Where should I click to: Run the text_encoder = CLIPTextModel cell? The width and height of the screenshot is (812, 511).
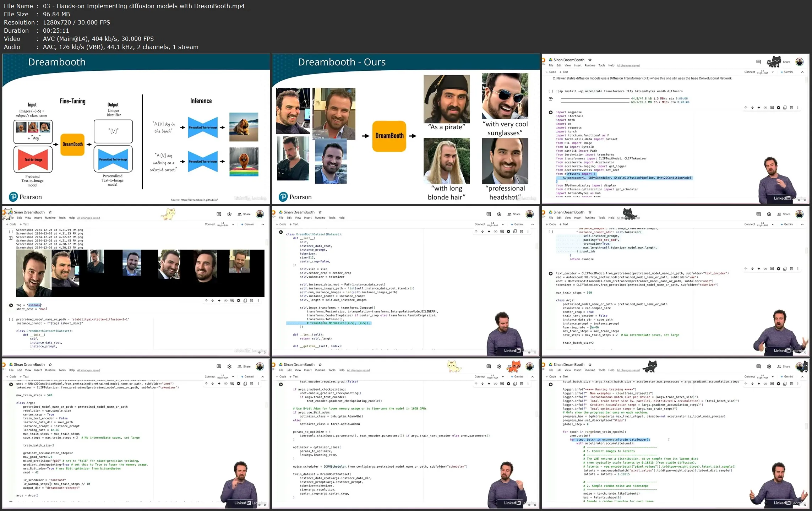[x=551, y=273]
